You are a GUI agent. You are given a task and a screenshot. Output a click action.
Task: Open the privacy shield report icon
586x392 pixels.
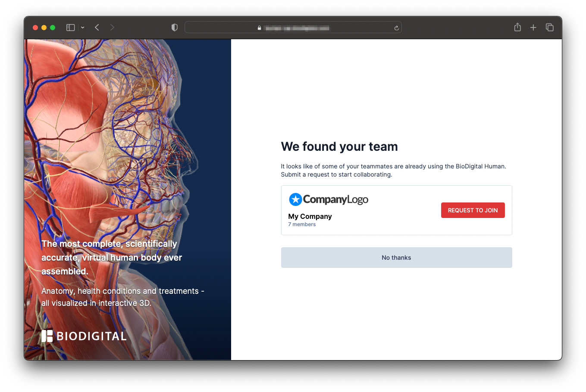(175, 28)
